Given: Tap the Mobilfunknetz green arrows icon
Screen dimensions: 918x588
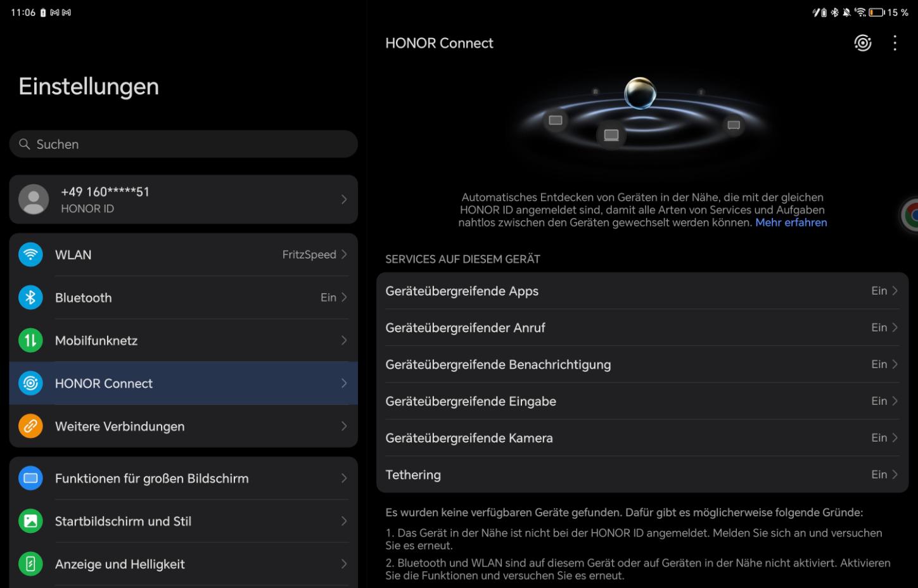Looking at the screenshot, I should click(x=30, y=340).
